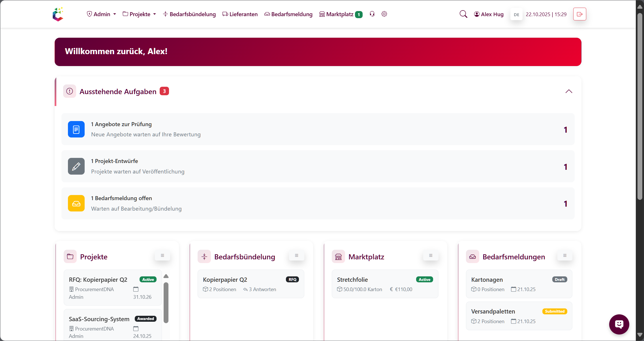Click the headset support icon
This screenshot has width=644, height=341.
372,14
